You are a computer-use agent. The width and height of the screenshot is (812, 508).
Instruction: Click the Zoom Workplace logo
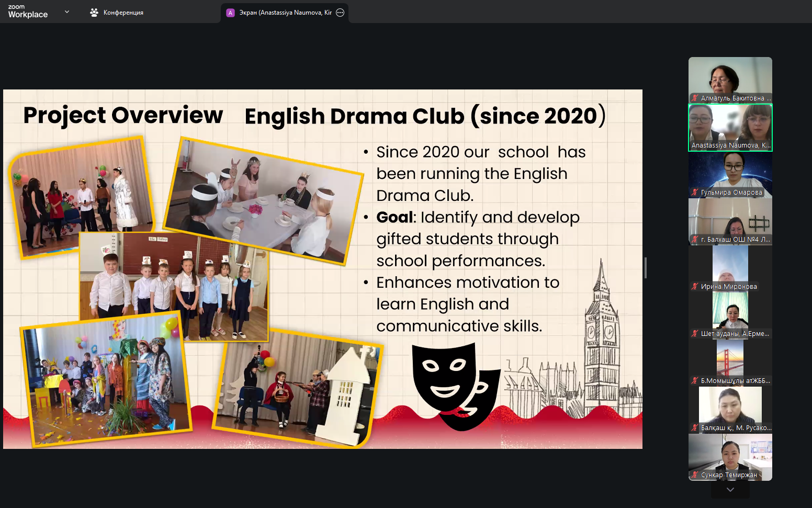click(x=28, y=12)
